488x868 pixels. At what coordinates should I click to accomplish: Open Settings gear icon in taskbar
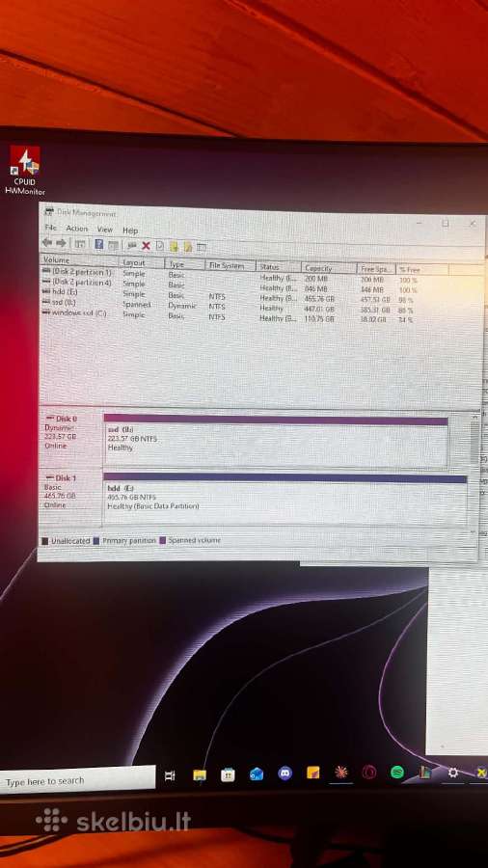point(452,773)
